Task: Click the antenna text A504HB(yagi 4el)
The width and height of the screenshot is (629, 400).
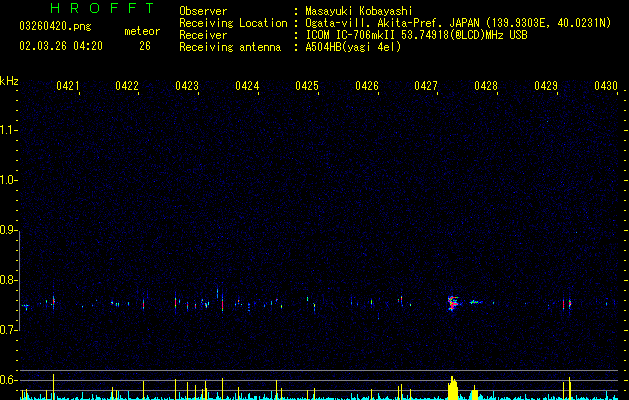Action: (353, 47)
